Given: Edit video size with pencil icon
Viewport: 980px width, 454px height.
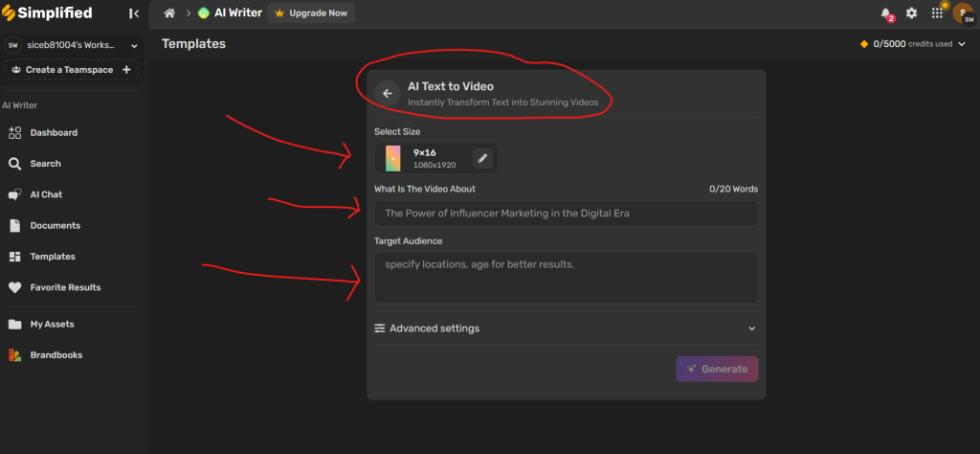Looking at the screenshot, I should point(482,158).
